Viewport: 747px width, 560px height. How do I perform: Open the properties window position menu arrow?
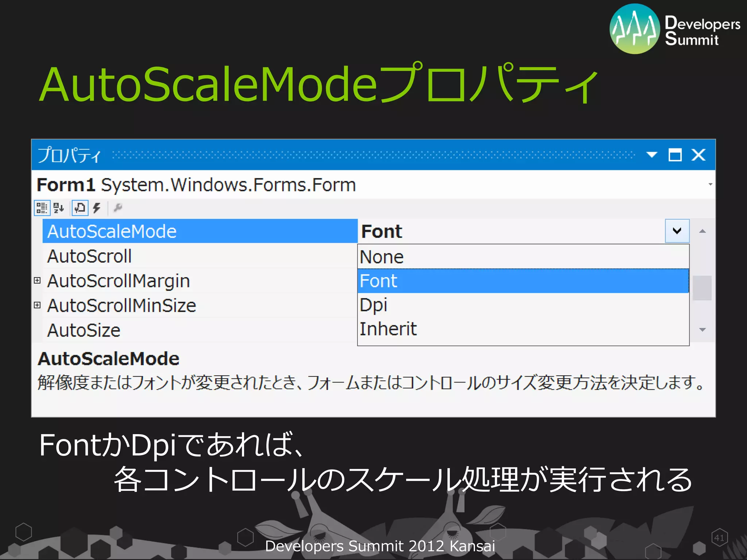[652, 155]
